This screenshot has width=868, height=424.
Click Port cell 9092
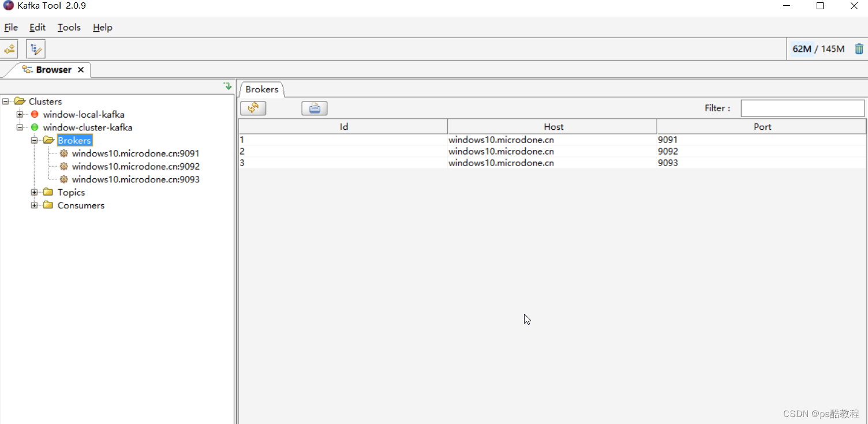tap(762, 151)
